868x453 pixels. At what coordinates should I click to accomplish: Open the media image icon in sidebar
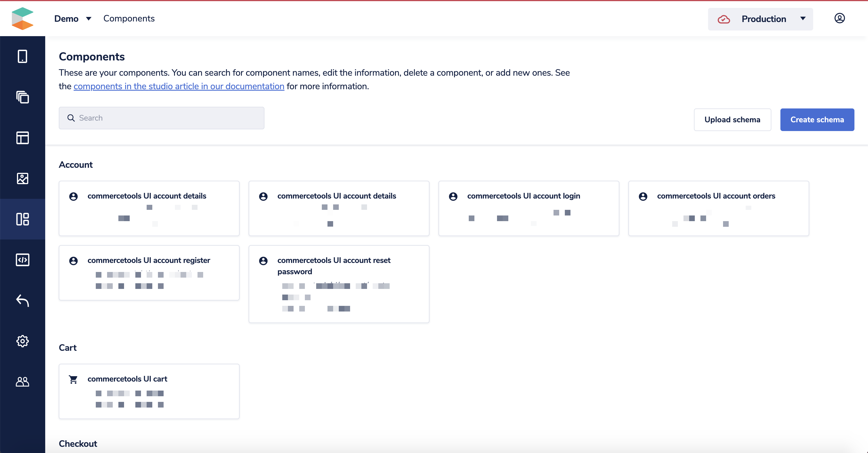[x=22, y=178]
